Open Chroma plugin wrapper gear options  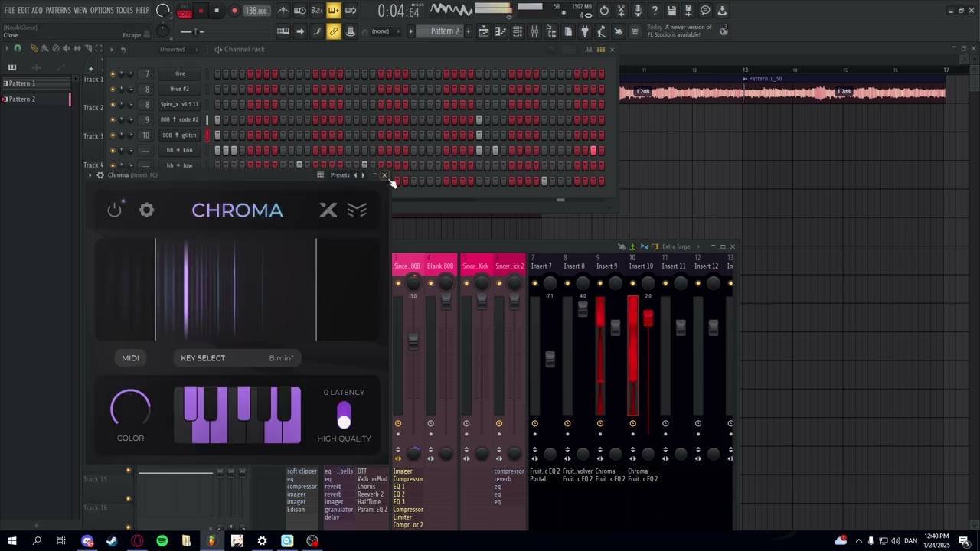point(100,175)
